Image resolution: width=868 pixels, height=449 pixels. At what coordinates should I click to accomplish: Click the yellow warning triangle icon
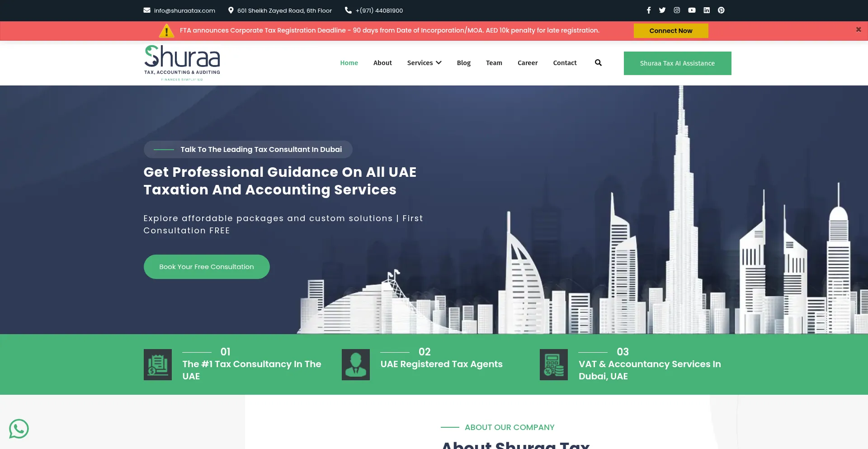coord(166,31)
